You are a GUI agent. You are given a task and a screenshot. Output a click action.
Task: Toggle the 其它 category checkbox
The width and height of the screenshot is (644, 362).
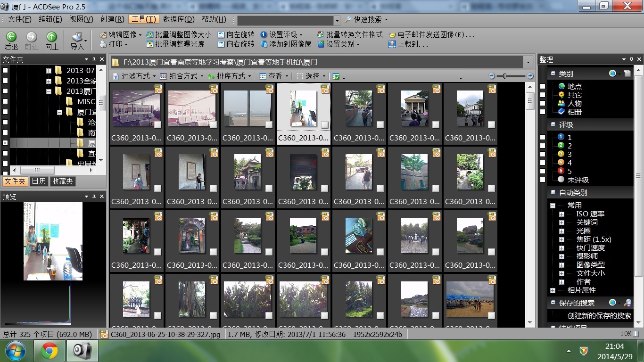[x=543, y=95]
